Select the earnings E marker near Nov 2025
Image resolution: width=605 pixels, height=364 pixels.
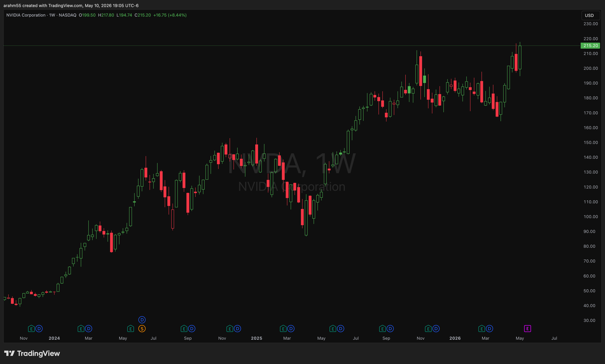tap(428, 328)
